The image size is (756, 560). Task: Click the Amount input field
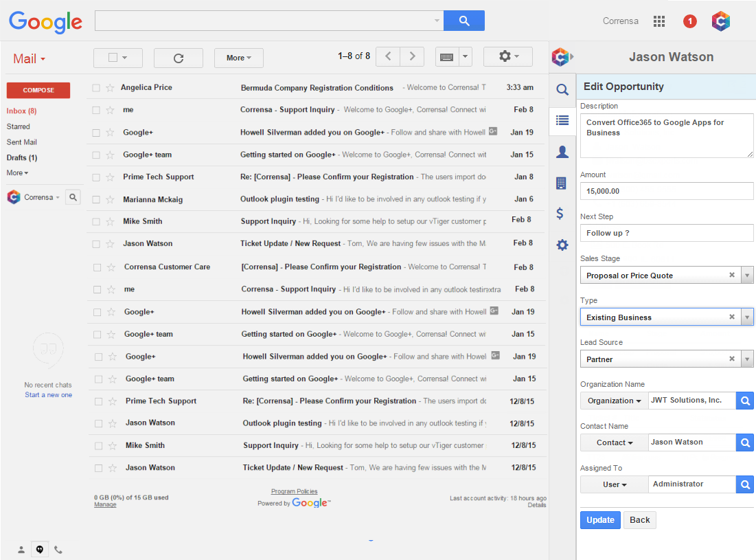[x=667, y=191]
